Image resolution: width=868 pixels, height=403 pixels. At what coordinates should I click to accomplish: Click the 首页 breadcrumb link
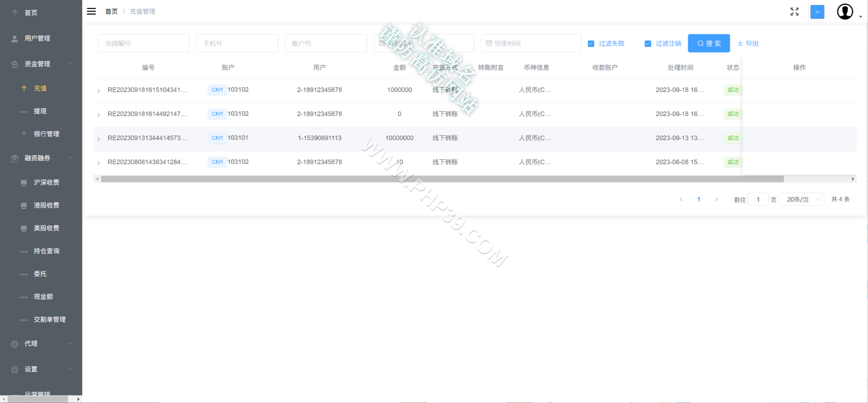(x=111, y=12)
